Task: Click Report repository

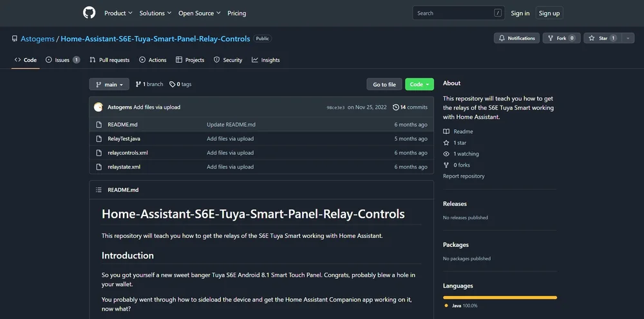Action: click(x=464, y=176)
